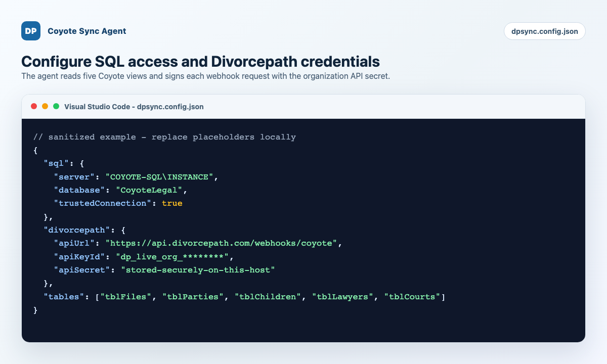
Task: Select the "apiSecret" key
Action: pyautogui.click(x=82, y=270)
